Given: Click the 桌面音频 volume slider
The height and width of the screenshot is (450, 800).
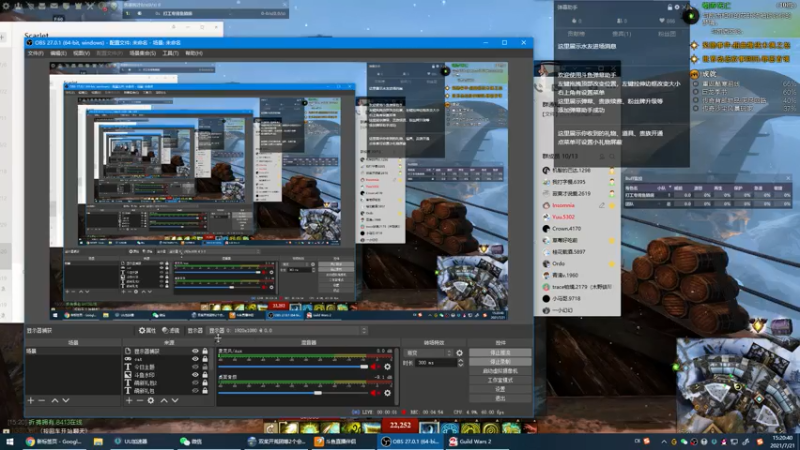Looking at the screenshot, I should 293,393.
